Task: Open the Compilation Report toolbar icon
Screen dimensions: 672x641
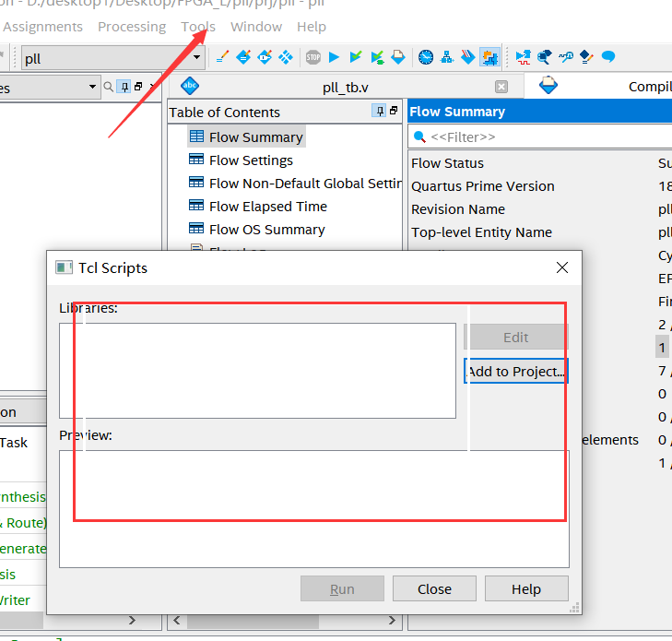Action: click(x=398, y=57)
